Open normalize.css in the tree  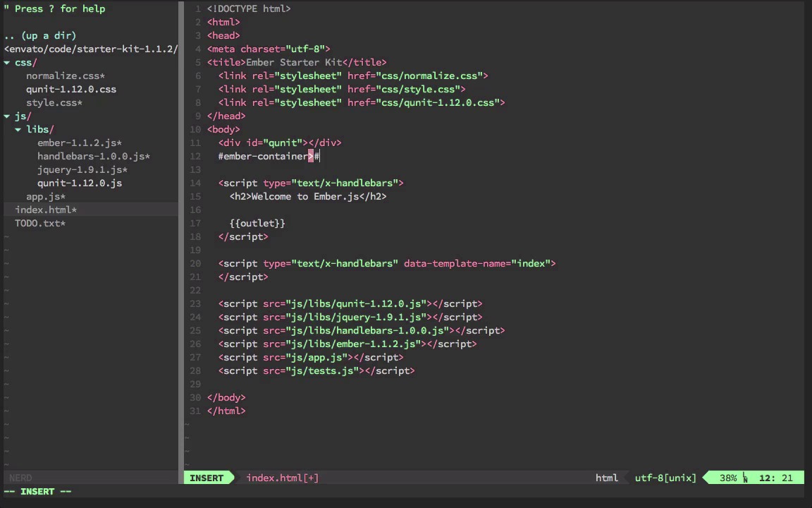66,75
